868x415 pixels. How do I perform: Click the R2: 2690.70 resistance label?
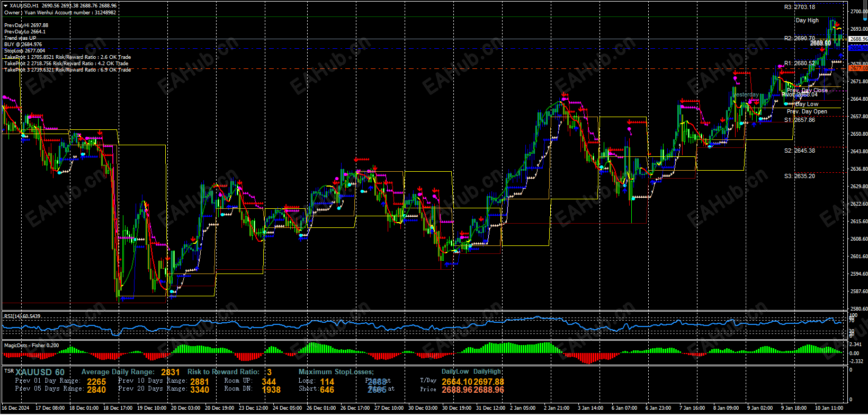tap(800, 38)
